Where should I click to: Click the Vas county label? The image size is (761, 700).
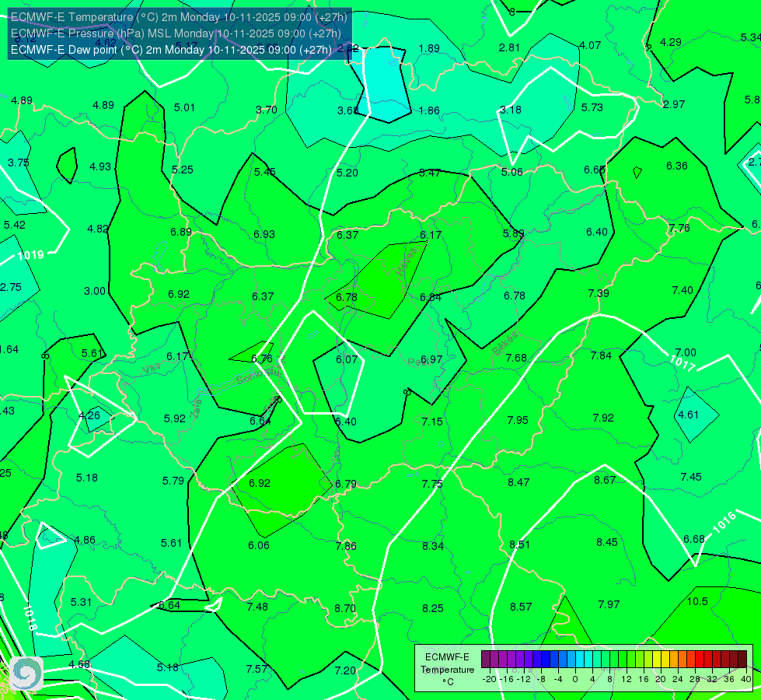[152, 369]
